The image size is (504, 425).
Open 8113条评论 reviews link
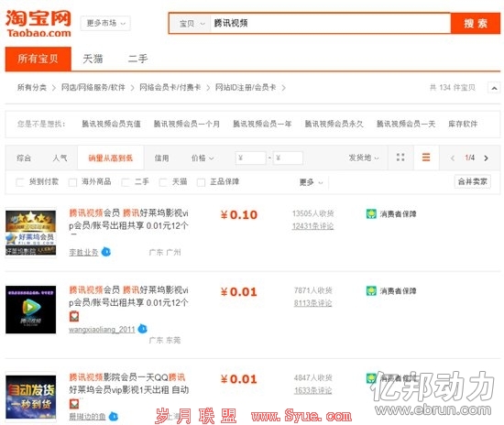click(312, 303)
